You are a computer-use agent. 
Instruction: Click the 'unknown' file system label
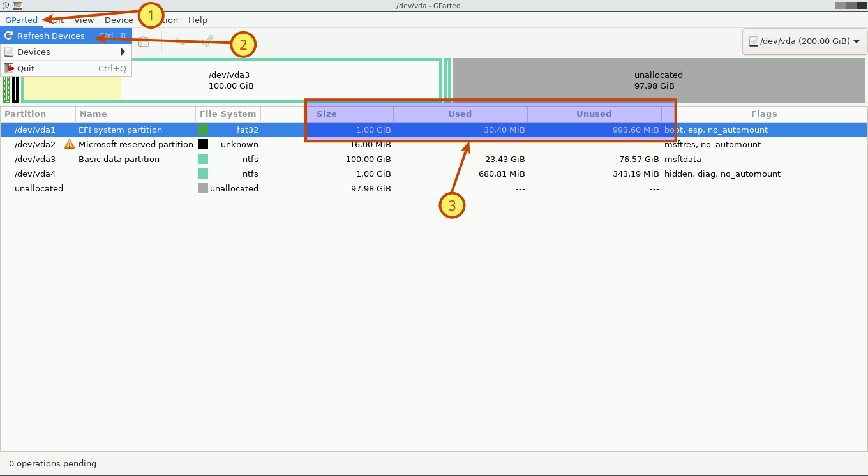click(x=239, y=144)
